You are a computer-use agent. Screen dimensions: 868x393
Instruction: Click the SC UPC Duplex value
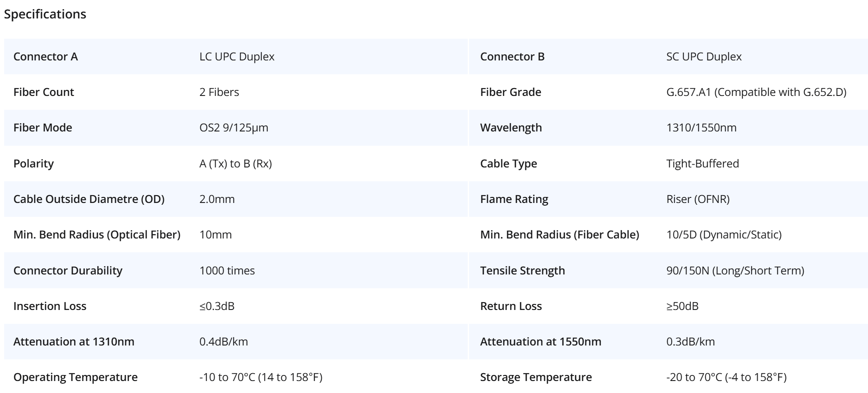[x=704, y=57]
